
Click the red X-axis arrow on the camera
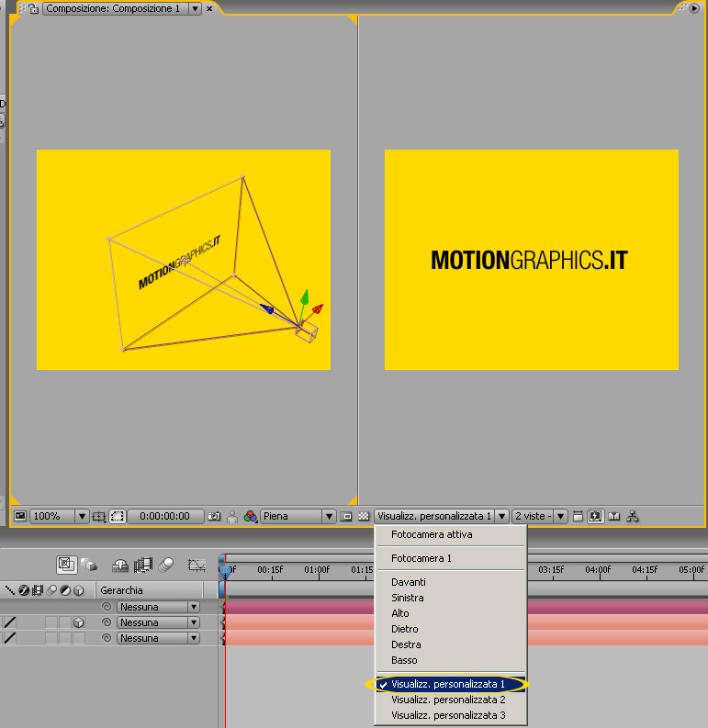317,309
